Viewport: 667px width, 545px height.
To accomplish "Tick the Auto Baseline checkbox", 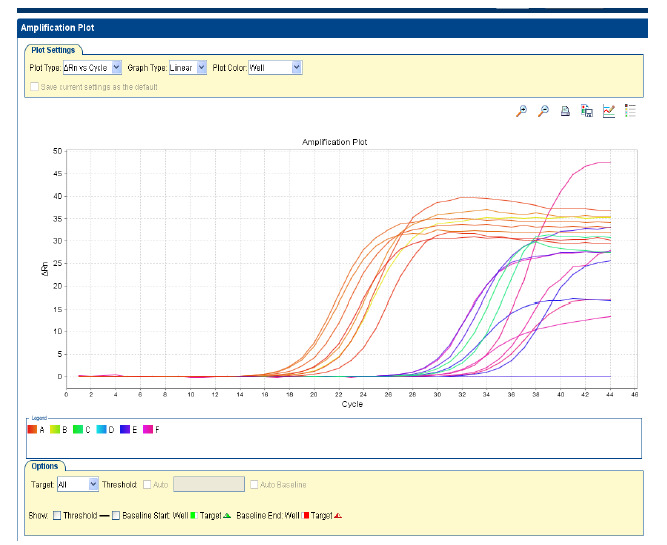I will point(254,484).
